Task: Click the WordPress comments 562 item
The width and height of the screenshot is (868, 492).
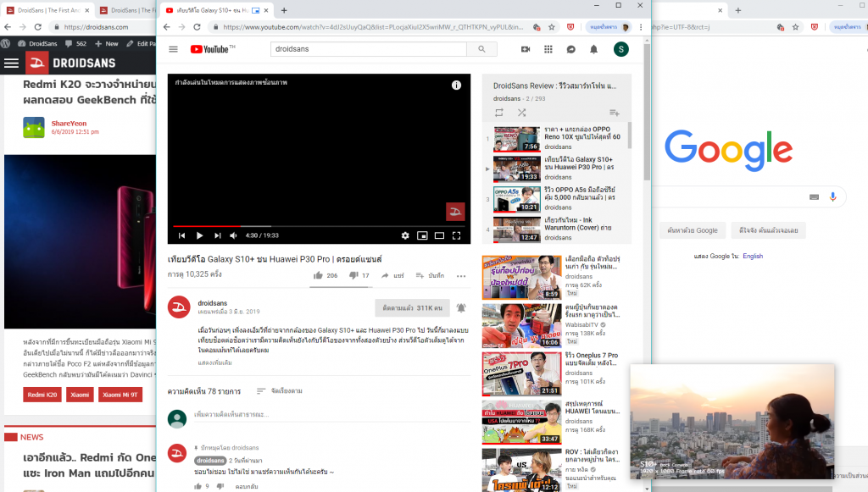Action: pyautogui.click(x=75, y=43)
